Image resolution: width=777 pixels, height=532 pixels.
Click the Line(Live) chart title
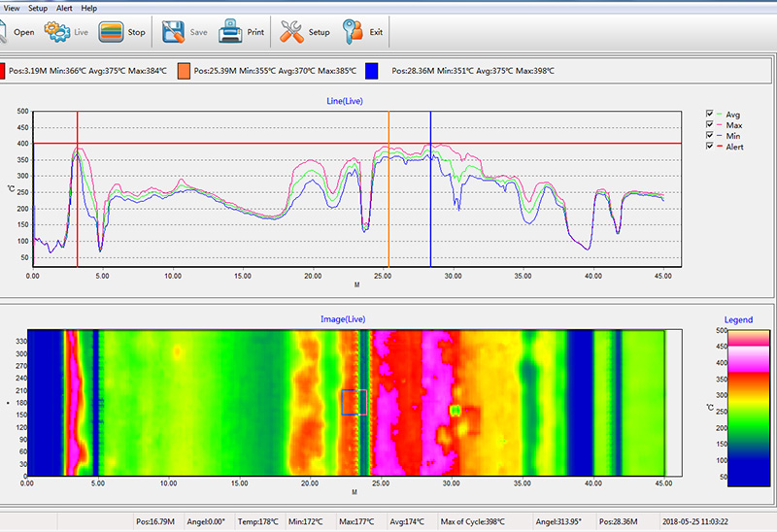click(345, 101)
